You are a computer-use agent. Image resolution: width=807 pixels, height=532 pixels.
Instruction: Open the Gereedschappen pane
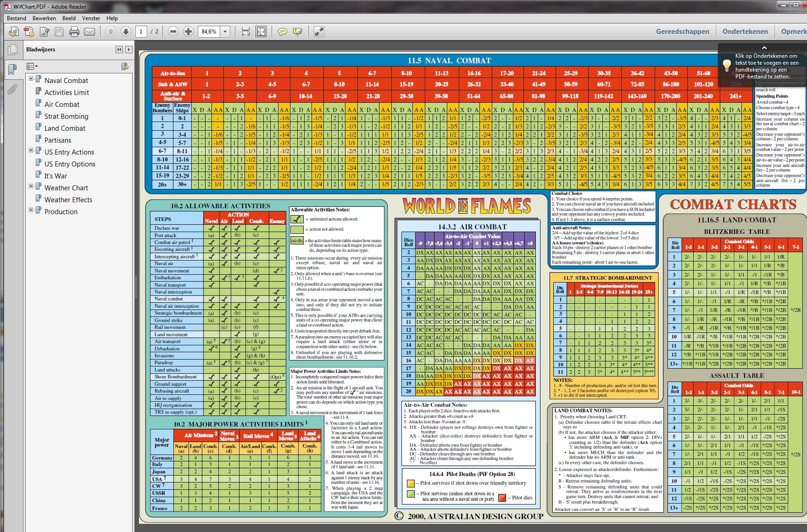click(683, 32)
